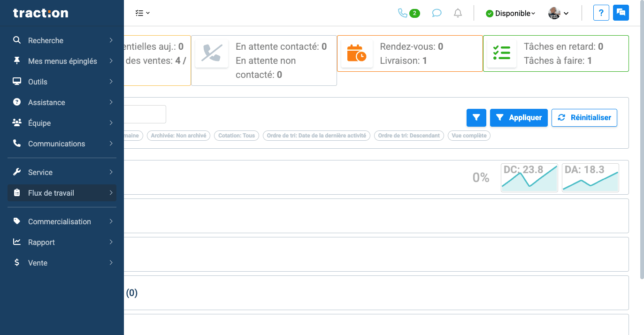The width and height of the screenshot is (644, 335).
Task: Click the Vente dollar icon
Action: 17,263
